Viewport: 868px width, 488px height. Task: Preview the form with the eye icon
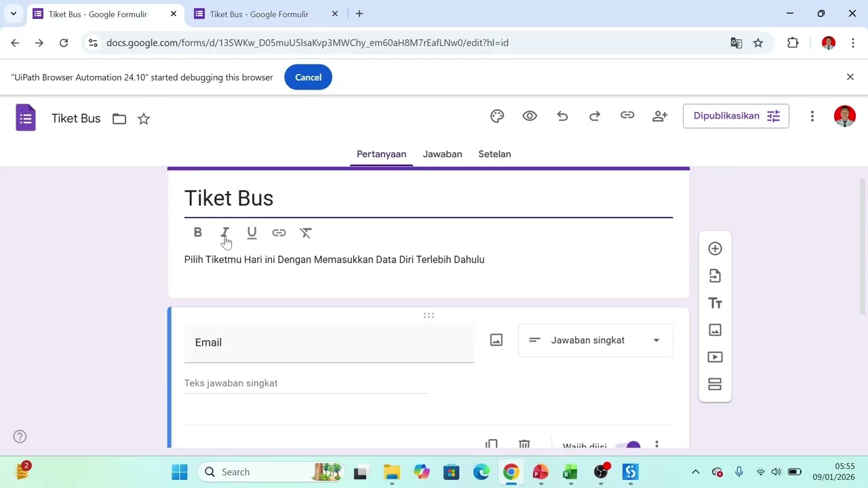point(530,116)
